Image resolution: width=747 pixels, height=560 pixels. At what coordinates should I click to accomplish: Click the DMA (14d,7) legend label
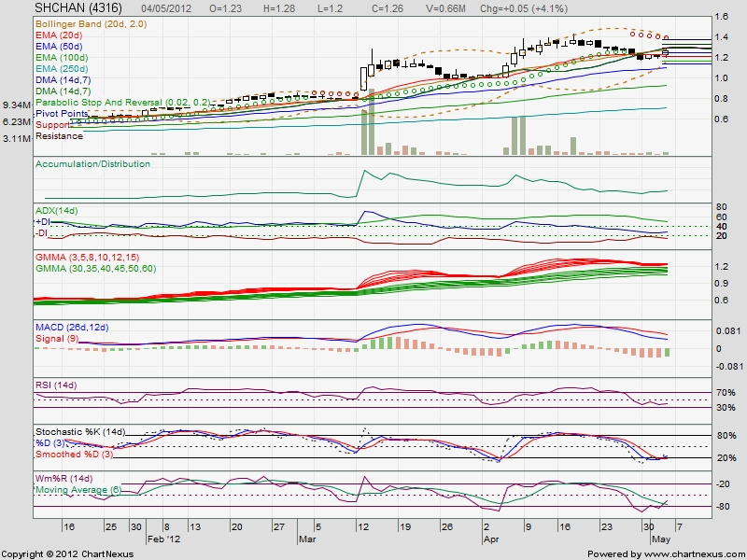(x=61, y=79)
